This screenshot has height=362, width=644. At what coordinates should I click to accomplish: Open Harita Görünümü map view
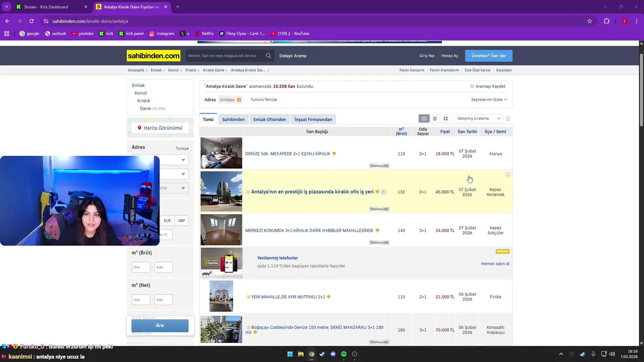[160, 128]
